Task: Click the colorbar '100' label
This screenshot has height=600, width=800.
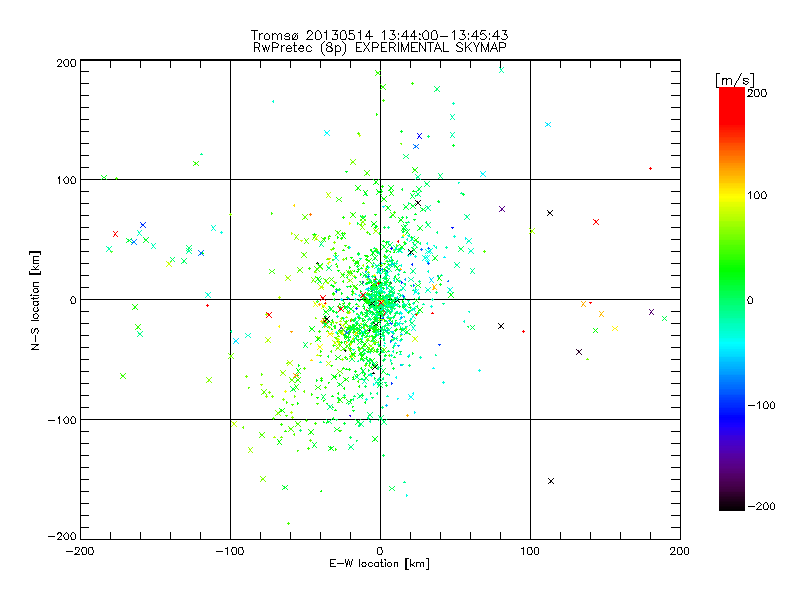Action: coord(757,195)
